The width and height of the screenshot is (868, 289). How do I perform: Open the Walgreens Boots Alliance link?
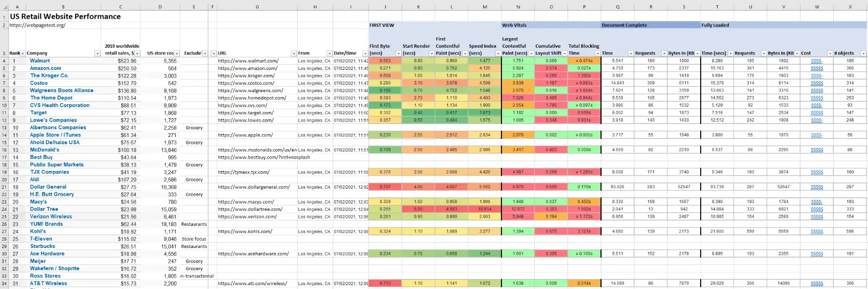[62, 90]
